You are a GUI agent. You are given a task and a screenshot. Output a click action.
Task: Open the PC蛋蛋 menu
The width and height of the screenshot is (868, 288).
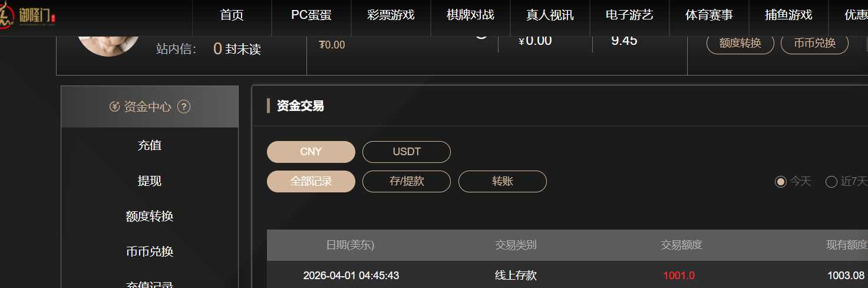pos(311,15)
